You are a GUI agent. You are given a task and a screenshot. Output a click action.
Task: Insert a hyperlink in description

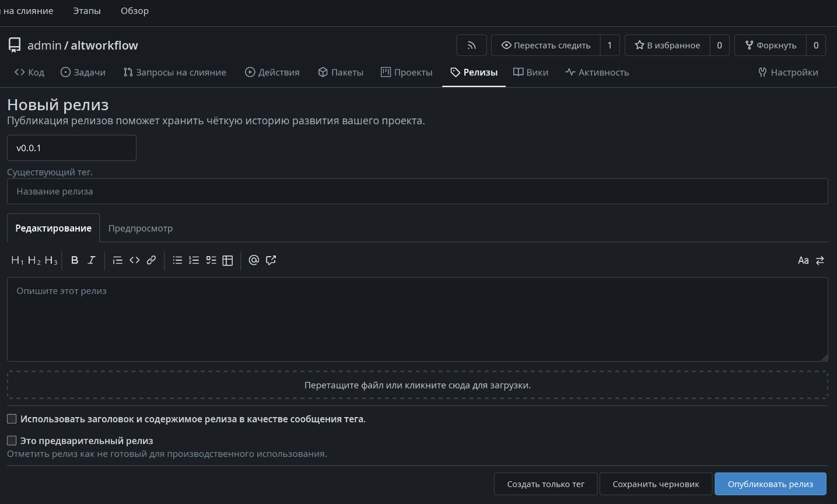[x=151, y=260]
